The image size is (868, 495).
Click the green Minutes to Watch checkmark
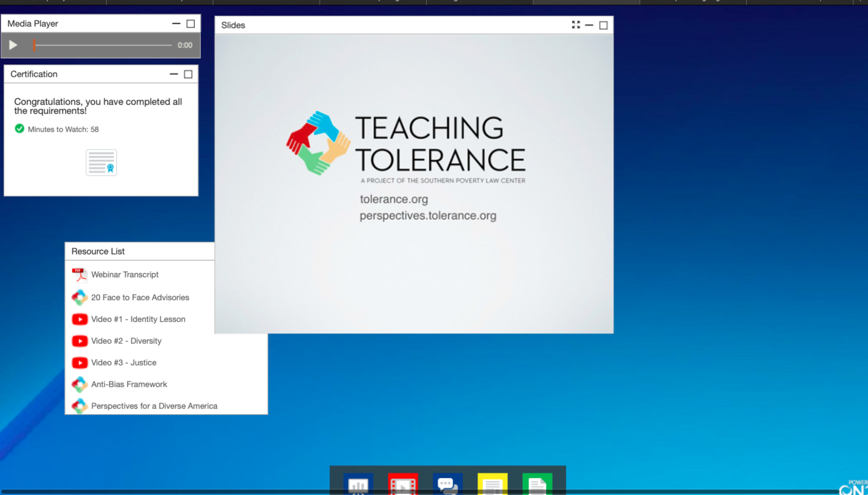[19, 128]
